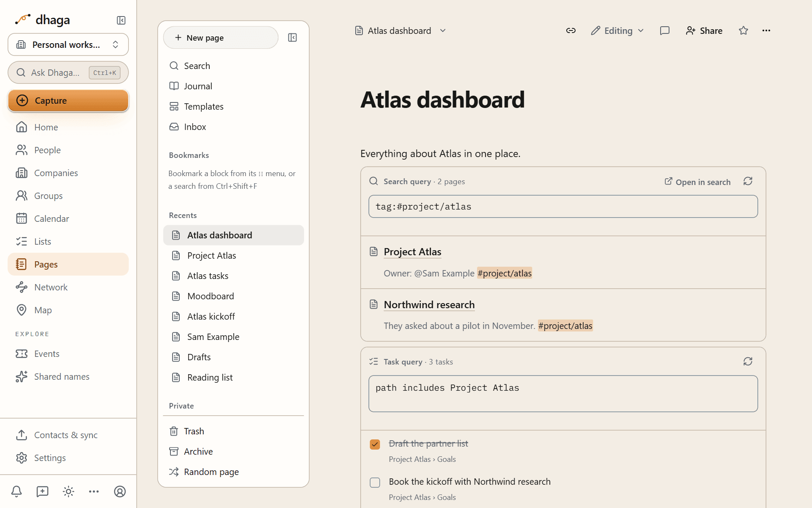Open Trash in pages panel
This screenshot has height=508, width=812.
pyautogui.click(x=233, y=431)
